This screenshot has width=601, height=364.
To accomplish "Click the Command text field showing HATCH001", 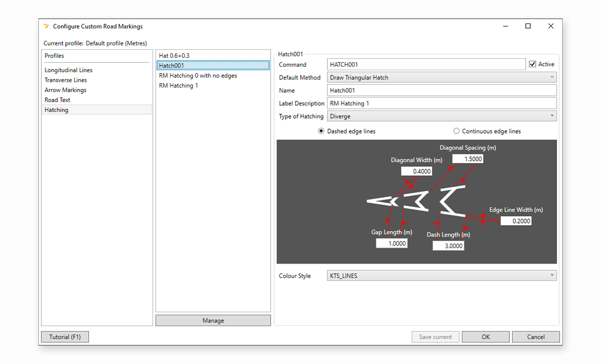I will 426,64.
